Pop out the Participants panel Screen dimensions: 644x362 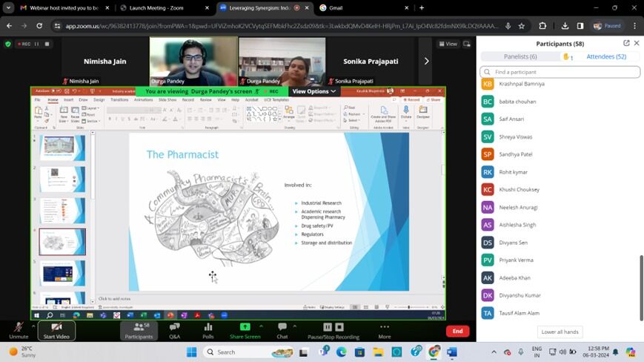(626, 43)
